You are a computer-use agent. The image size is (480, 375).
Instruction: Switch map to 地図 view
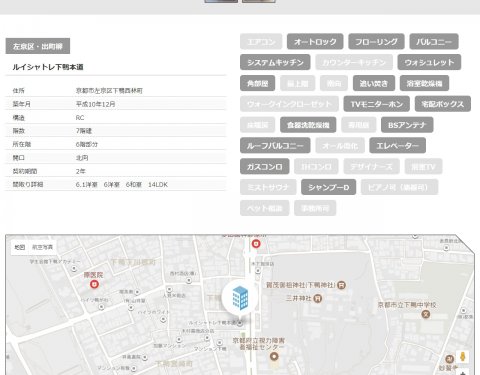(20, 247)
